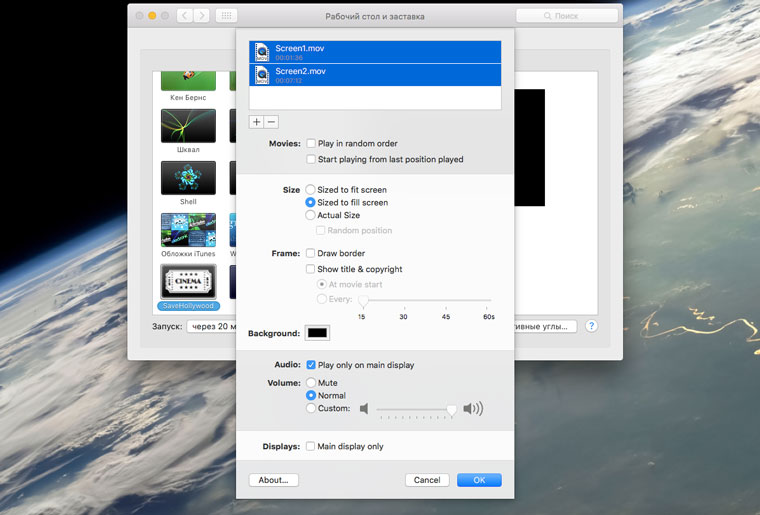Viewport: 760px width, 515px height.
Task: Select the Shell screensaver thumbnail
Action: point(188,178)
